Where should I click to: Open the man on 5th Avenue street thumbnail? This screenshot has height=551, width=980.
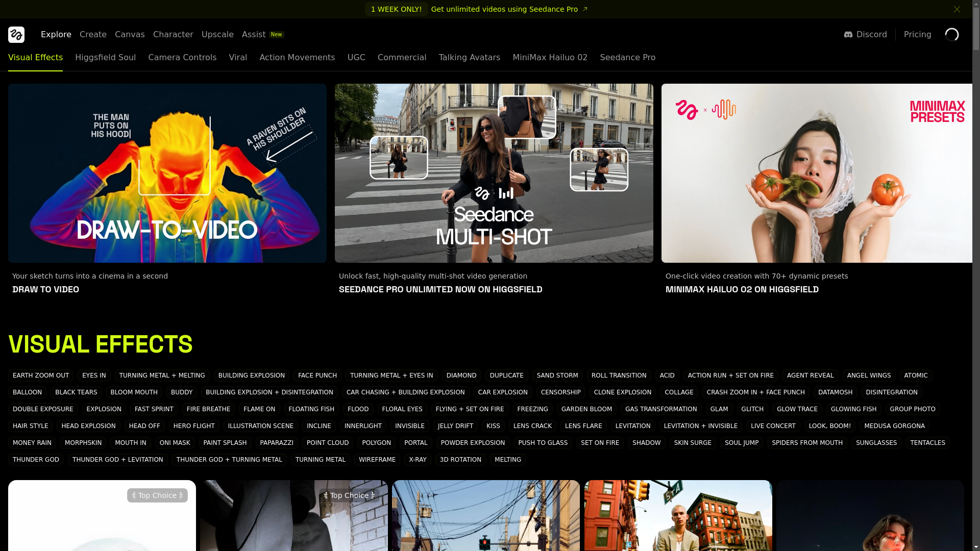click(678, 515)
